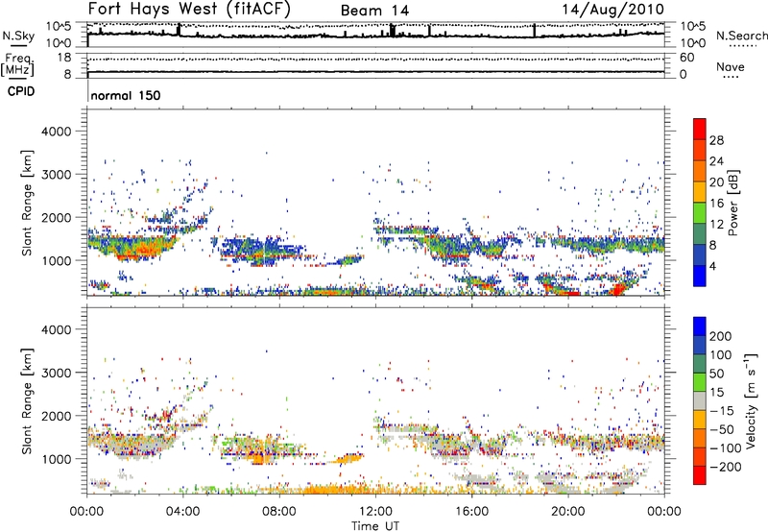768x532 pixels.
Task: Click the '60' Nave axis tick
Action: click(x=686, y=58)
